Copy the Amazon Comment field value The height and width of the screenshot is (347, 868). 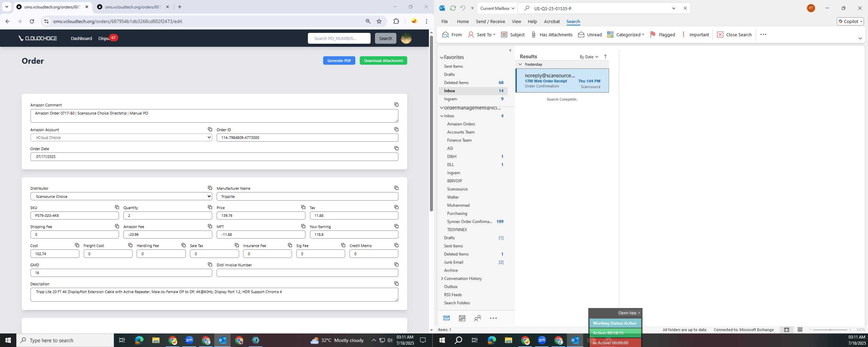[x=396, y=105]
